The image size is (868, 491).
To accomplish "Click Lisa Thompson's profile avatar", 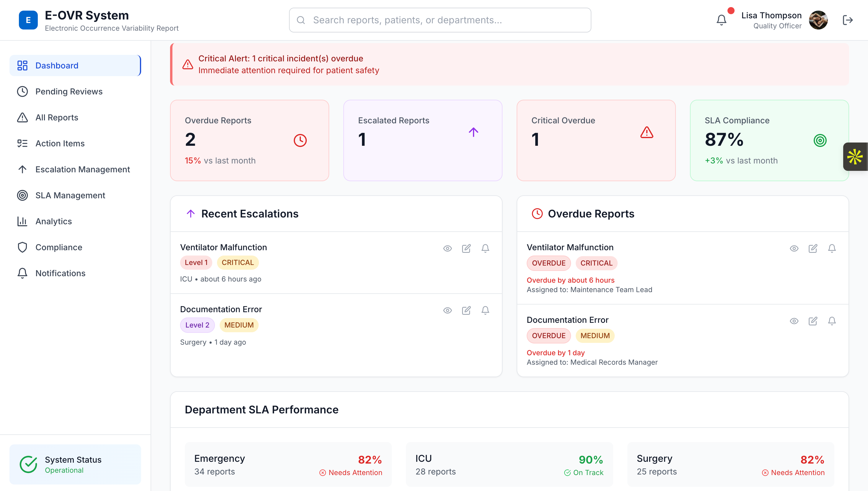I will [x=818, y=20].
